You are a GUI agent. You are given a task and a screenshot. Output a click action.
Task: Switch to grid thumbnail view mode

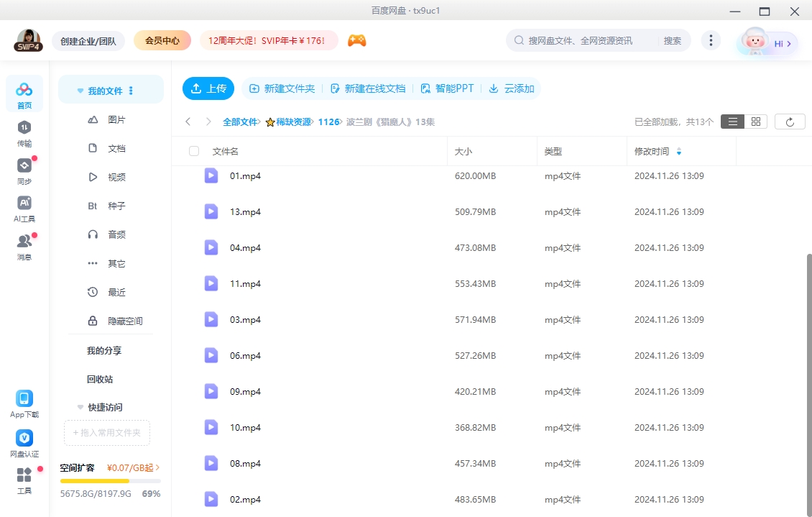coord(755,122)
